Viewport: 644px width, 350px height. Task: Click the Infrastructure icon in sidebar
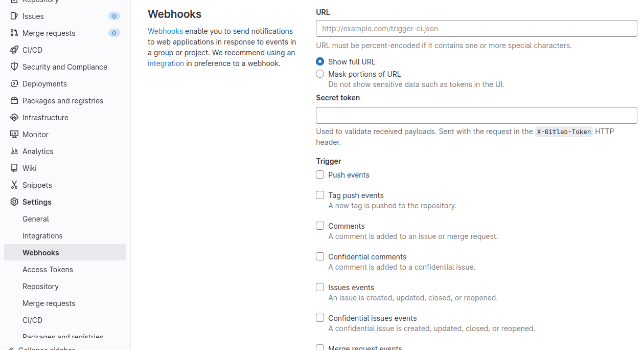coord(14,118)
